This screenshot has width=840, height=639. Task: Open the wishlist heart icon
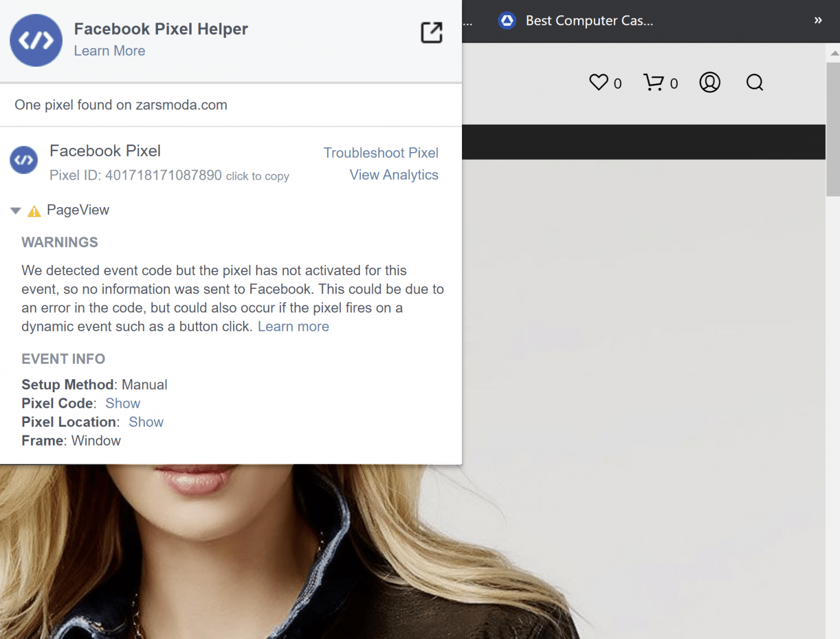(599, 82)
